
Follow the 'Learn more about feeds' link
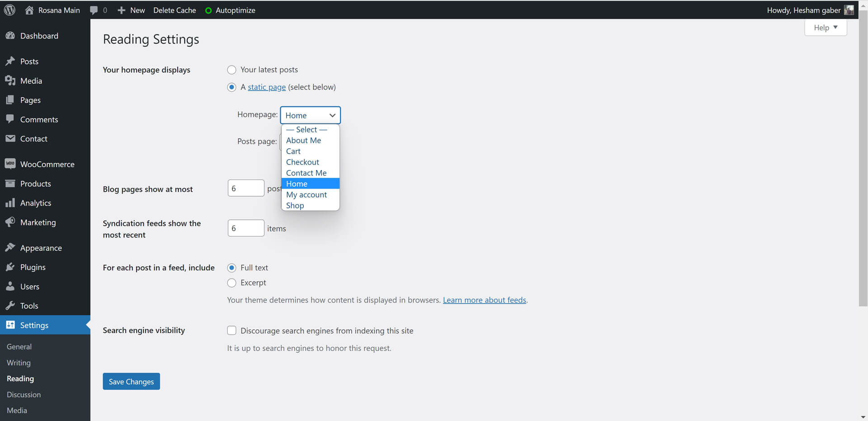coord(484,300)
